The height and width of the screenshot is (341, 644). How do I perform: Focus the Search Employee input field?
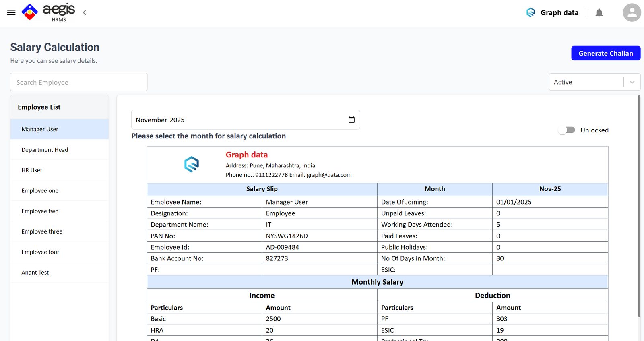(78, 82)
